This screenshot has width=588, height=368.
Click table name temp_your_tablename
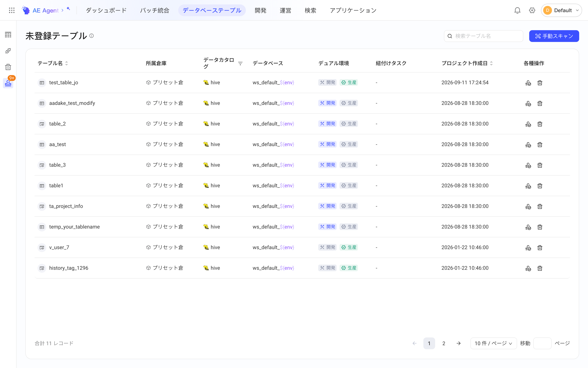pyautogui.click(x=74, y=227)
